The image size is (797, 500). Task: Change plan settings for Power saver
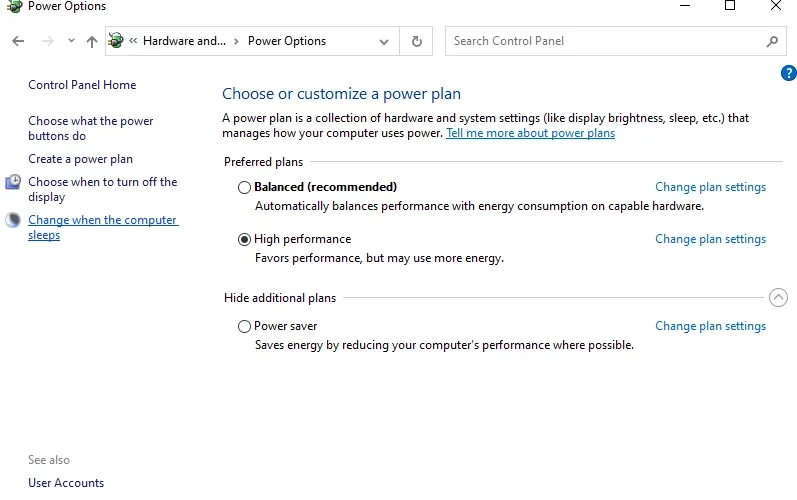pos(710,326)
